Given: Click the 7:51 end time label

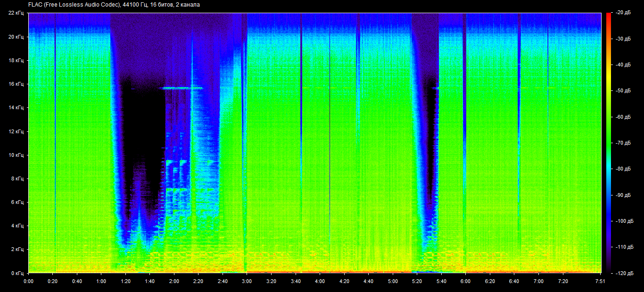Looking at the screenshot, I should 601,281.
